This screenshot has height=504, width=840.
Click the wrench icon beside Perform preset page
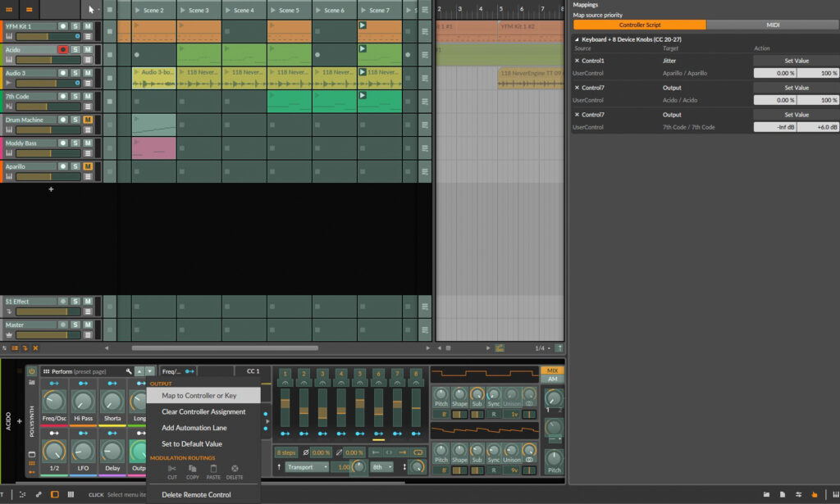coord(129,371)
